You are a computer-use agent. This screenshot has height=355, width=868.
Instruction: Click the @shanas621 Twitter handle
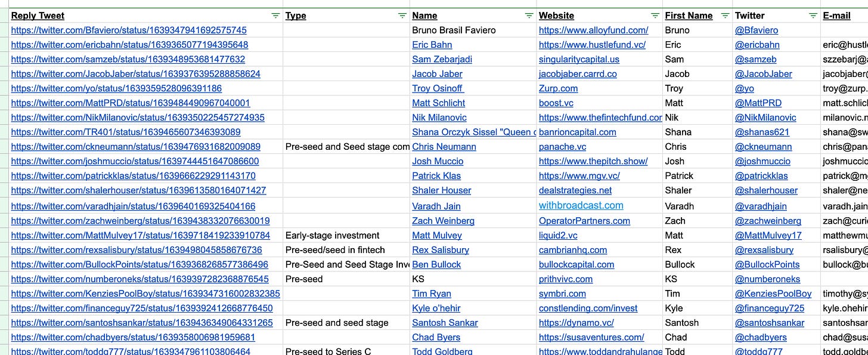[762, 132]
